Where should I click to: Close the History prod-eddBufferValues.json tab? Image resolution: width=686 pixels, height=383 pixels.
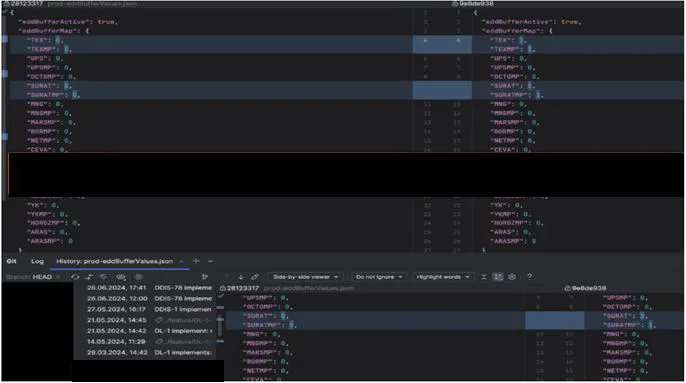coord(182,261)
